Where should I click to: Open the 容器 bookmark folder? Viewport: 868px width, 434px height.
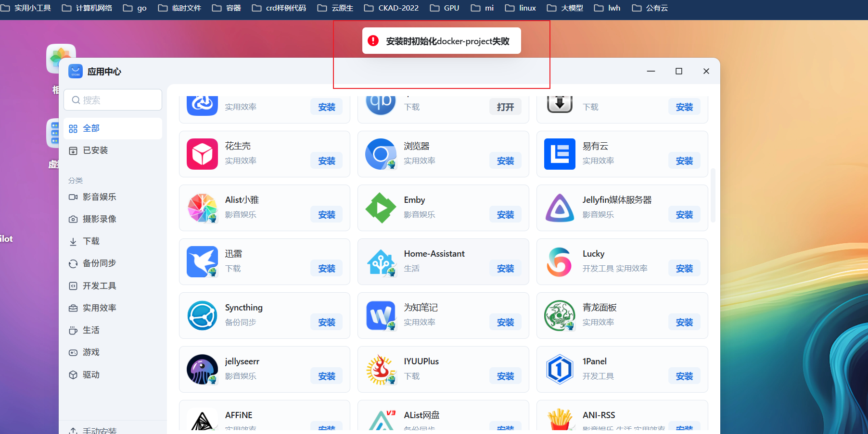(227, 8)
